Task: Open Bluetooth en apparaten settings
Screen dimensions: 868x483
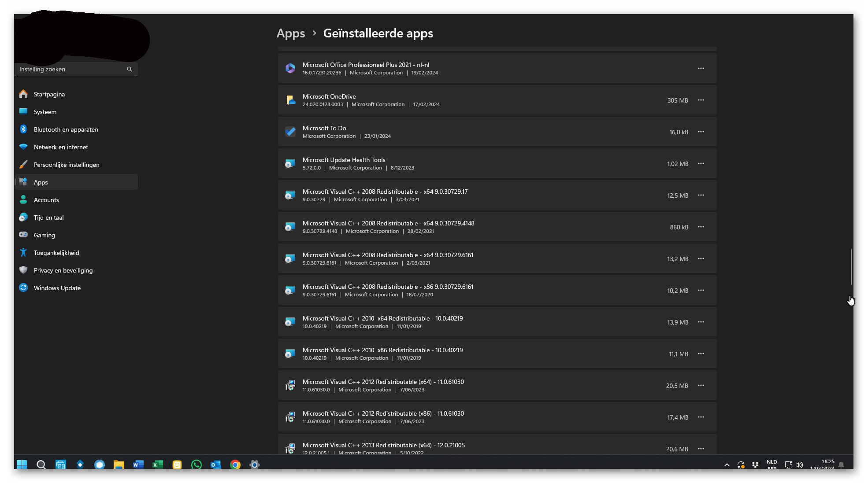Action: [x=66, y=129]
